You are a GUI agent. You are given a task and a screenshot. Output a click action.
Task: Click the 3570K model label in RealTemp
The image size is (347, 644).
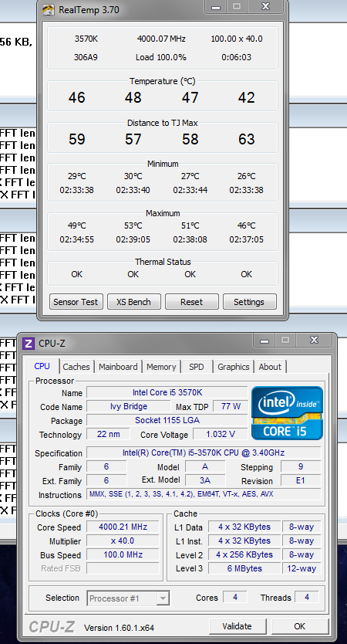coord(86,39)
